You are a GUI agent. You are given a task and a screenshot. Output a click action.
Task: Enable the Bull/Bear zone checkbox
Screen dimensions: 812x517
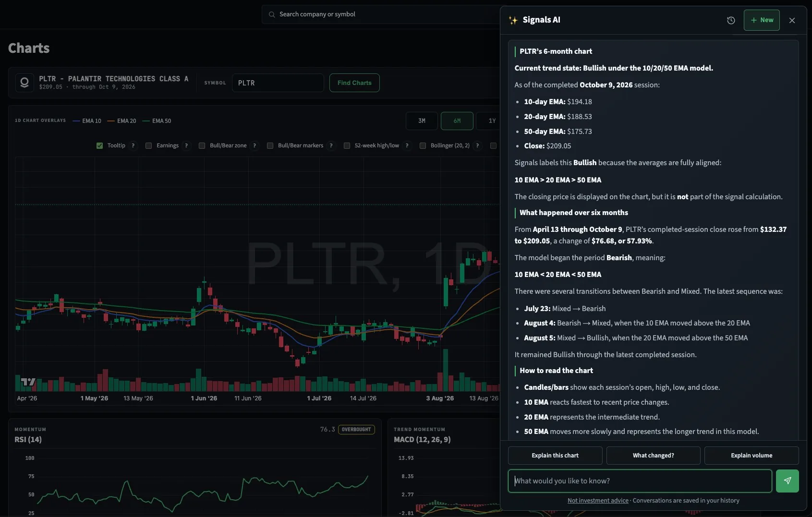point(202,145)
